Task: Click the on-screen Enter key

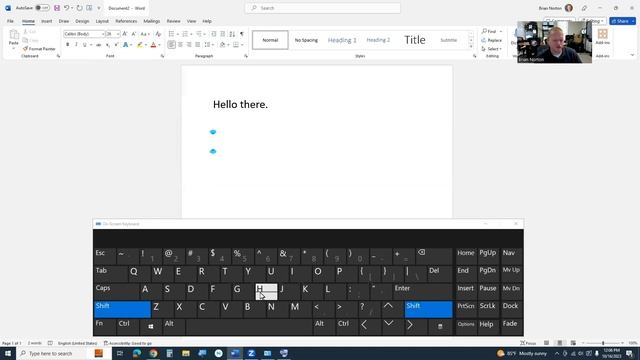Action: click(x=422, y=291)
